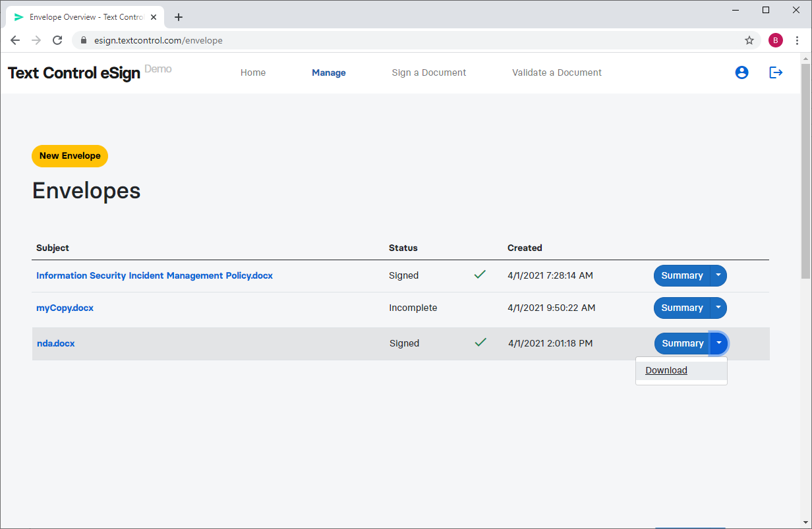Maximize the Chrome window

[x=766, y=10]
